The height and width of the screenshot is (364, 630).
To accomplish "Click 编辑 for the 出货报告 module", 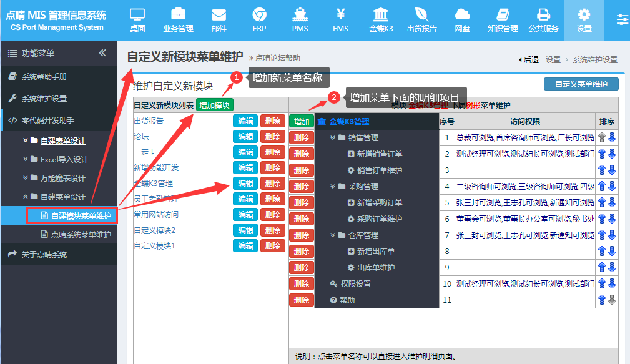I will [245, 121].
